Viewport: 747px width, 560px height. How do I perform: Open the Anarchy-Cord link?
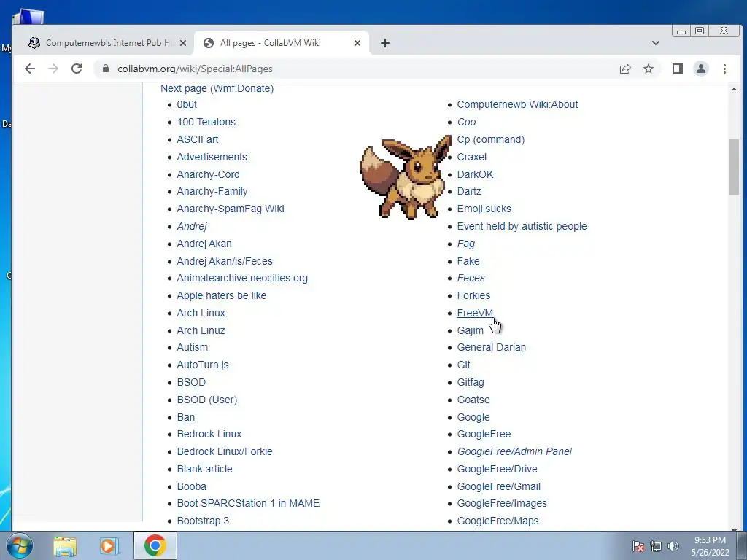click(x=208, y=174)
